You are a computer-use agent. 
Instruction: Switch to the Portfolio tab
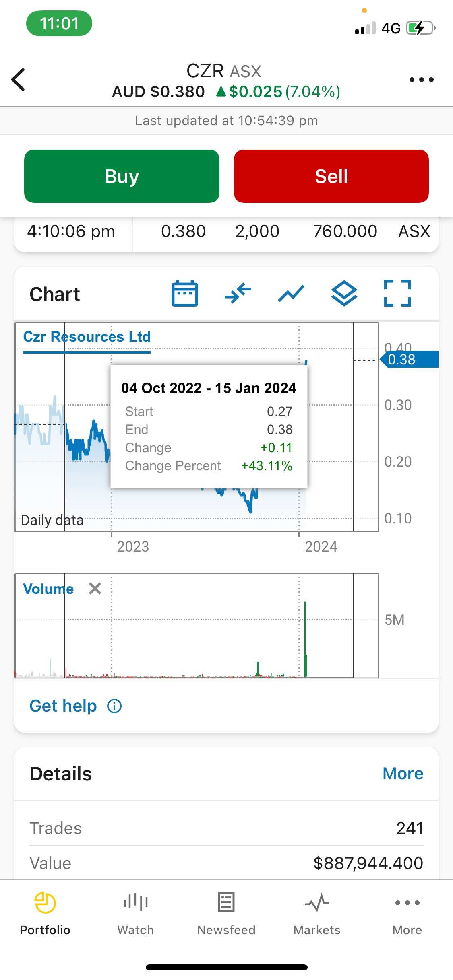pyautogui.click(x=45, y=914)
